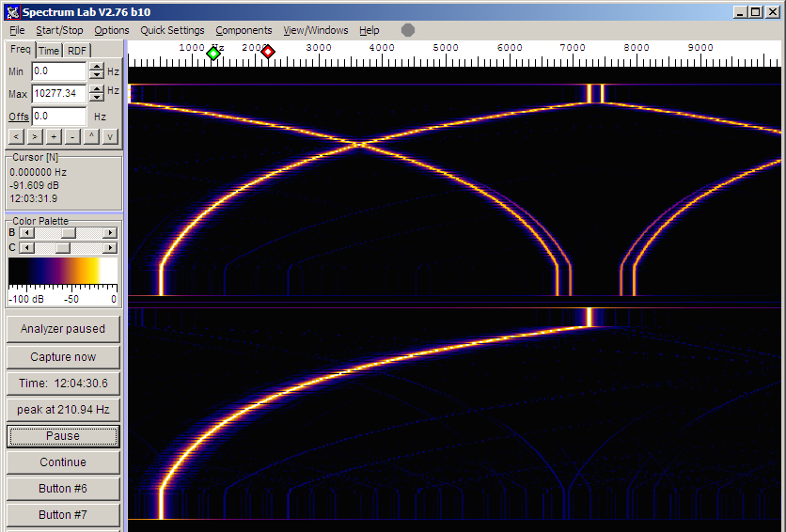This screenshot has height=532, width=786.
Task: Click the Min frequency spinner arrows
Action: (x=96, y=70)
